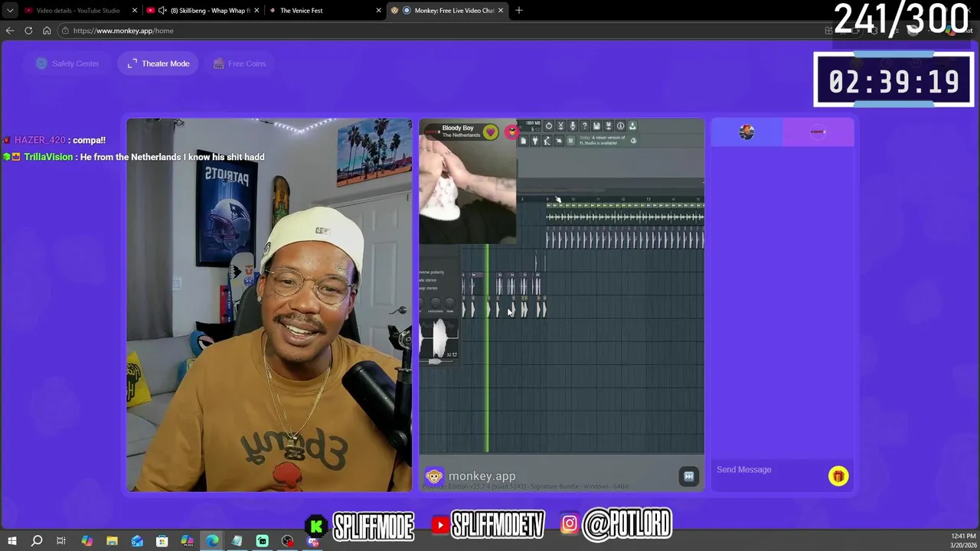980x551 pixels.
Task: Click FL Studio shopping cart icon in stream
Action: (570, 141)
